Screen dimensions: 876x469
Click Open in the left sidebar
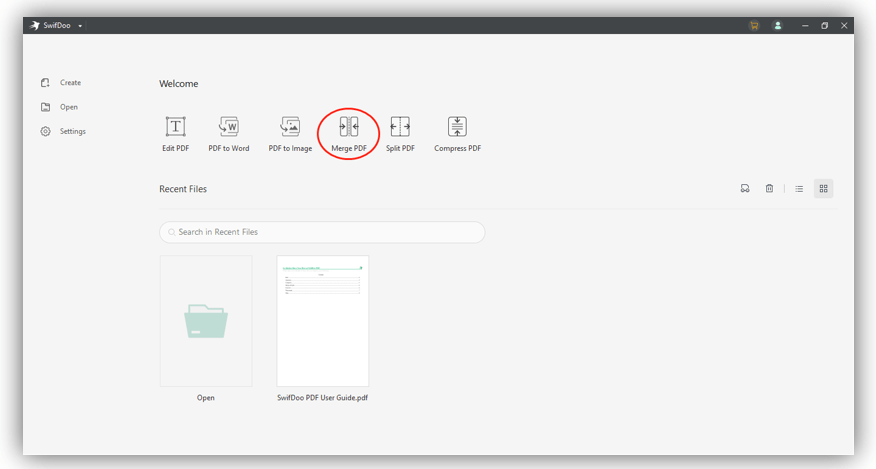click(59, 107)
